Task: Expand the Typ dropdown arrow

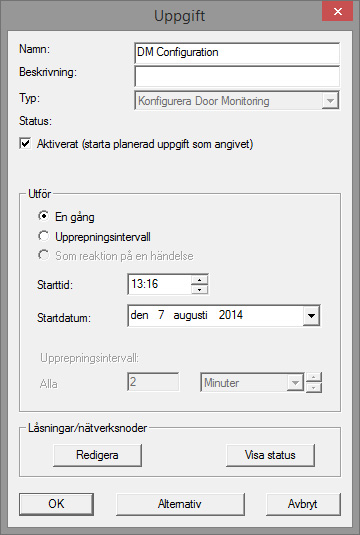Action: (x=330, y=101)
